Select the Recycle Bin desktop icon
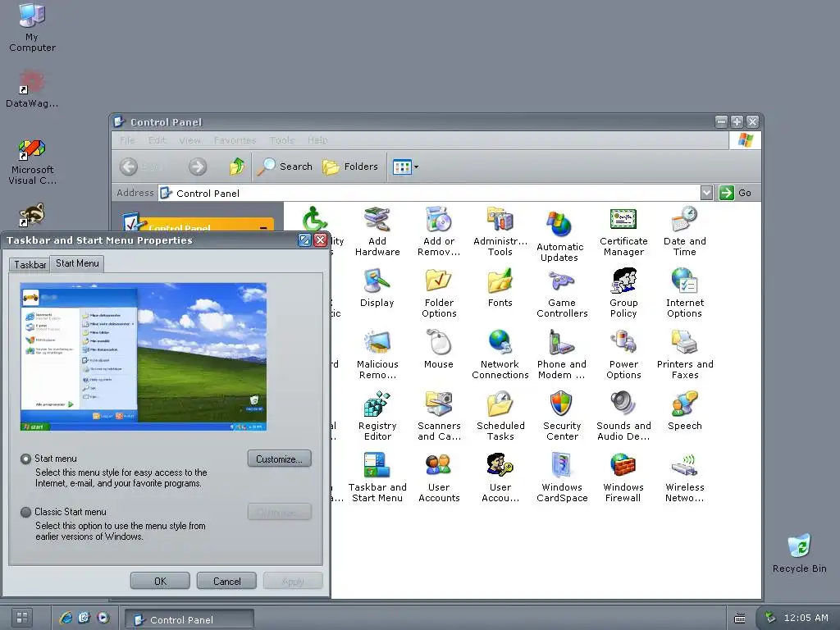The image size is (840, 630). (799, 554)
